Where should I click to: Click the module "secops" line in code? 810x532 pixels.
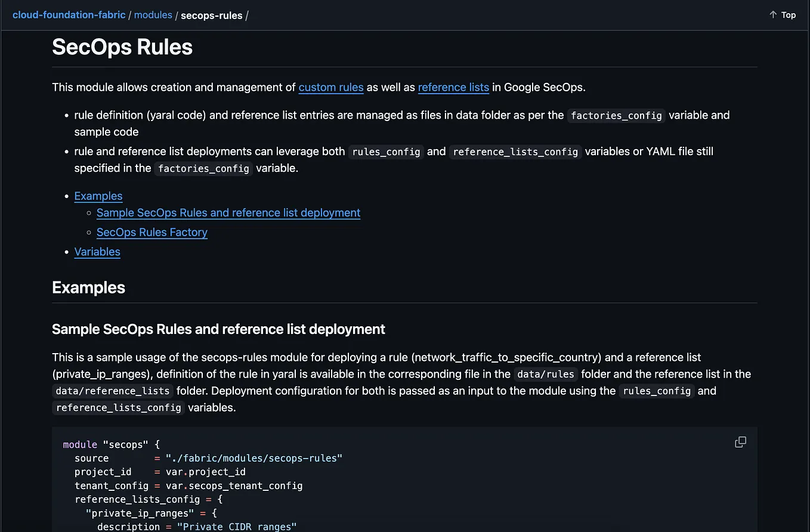click(x=110, y=444)
